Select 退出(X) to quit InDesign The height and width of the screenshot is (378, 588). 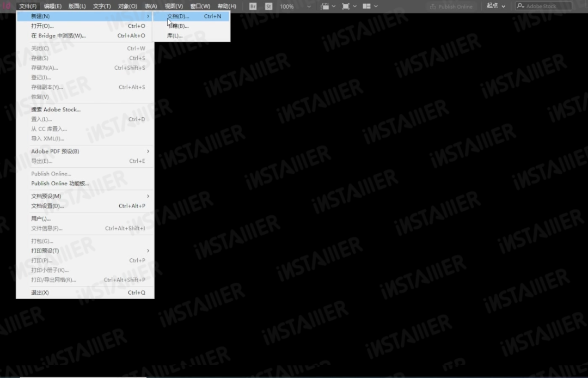point(85,292)
